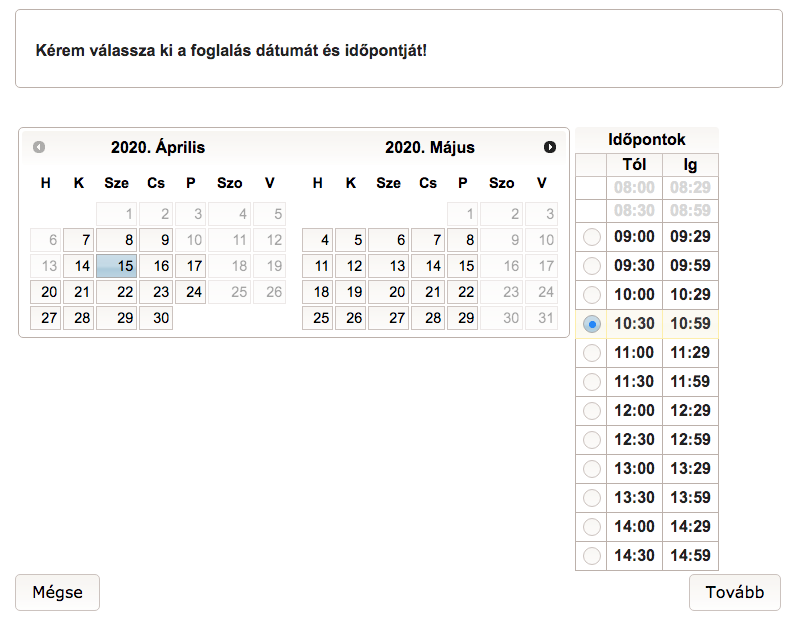Select May 7 in Május calendar

point(428,240)
